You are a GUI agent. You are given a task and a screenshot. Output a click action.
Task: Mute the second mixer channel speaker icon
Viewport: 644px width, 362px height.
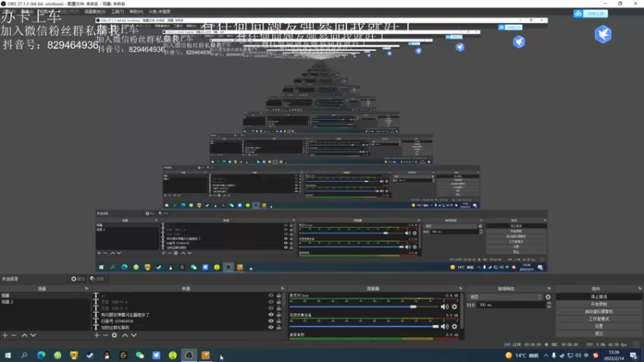click(444, 327)
